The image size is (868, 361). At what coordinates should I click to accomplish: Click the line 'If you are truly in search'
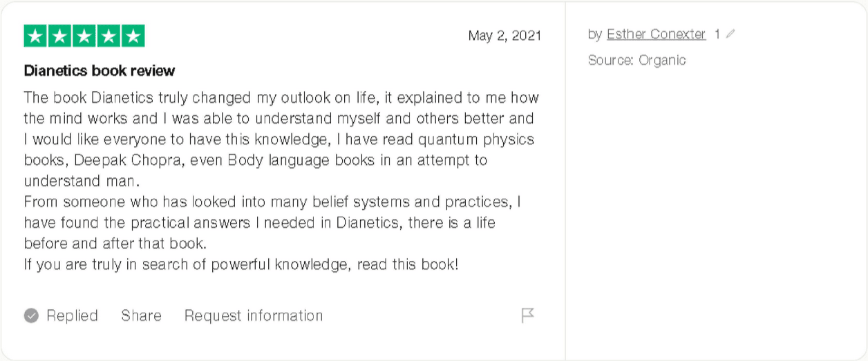tap(241, 264)
